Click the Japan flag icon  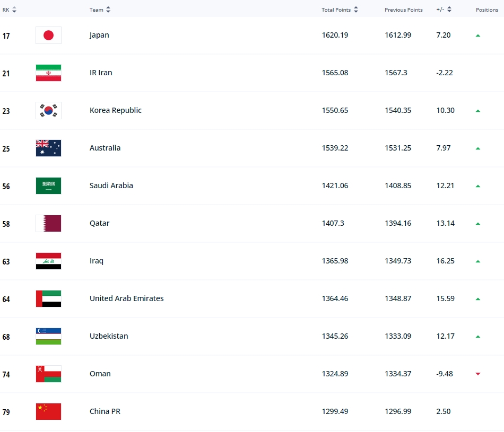click(48, 36)
